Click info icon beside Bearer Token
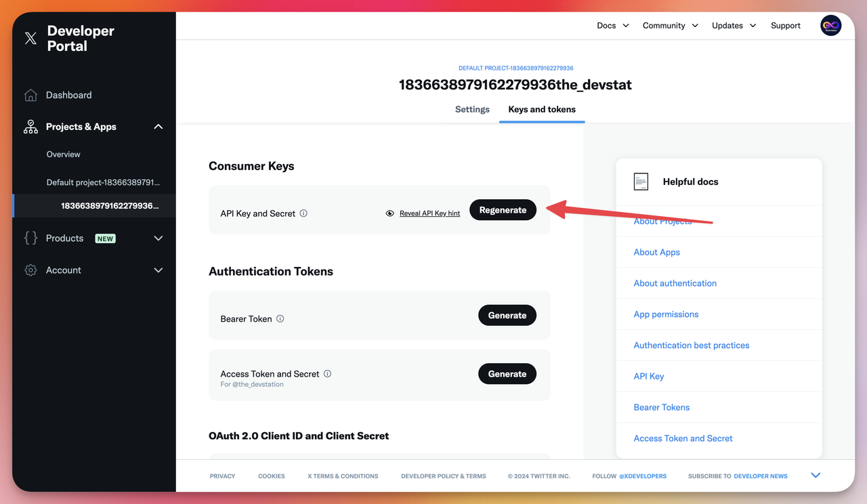The height and width of the screenshot is (504, 867). click(280, 318)
